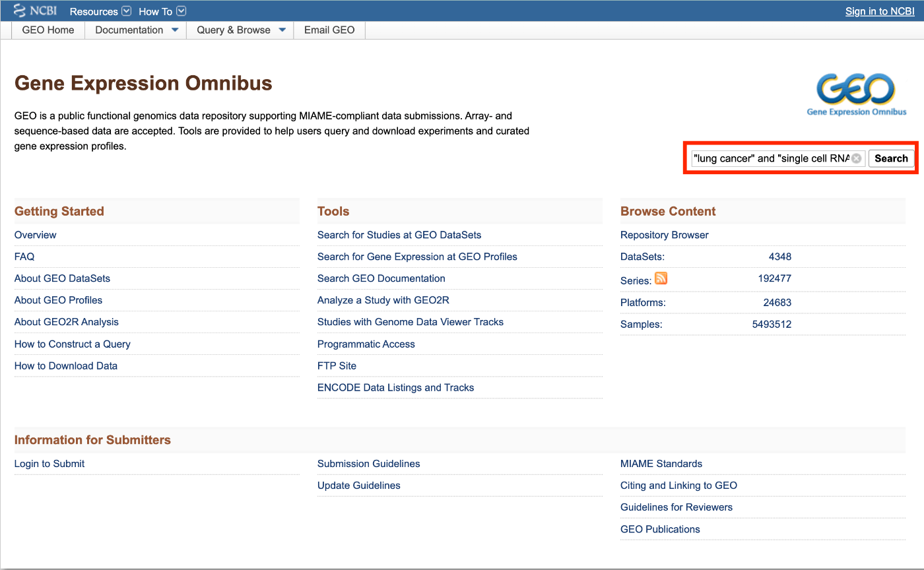The width and height of the screenshot is (924, 570).
Task: Click the Platforms: browse link
Action: coord(643,302)
